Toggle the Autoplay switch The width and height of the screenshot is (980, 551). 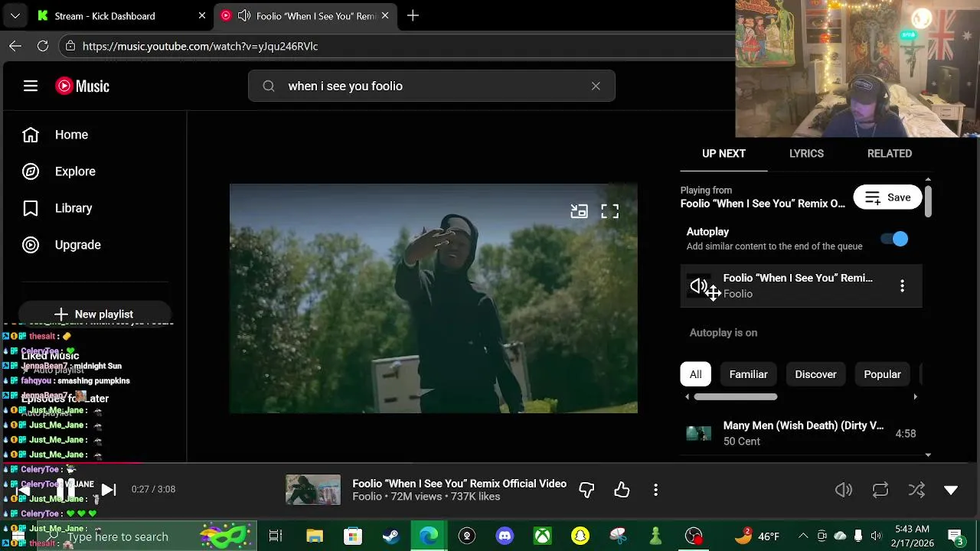click(x=894, y=240)
